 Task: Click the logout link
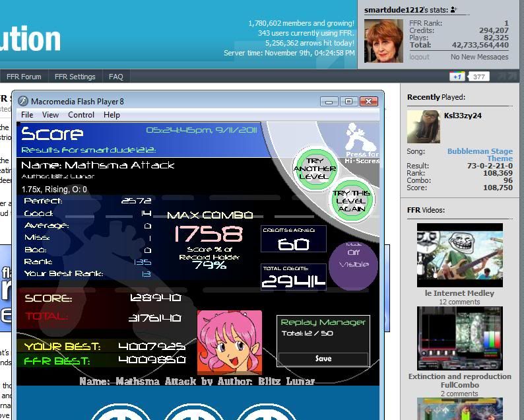coord(419,57)
